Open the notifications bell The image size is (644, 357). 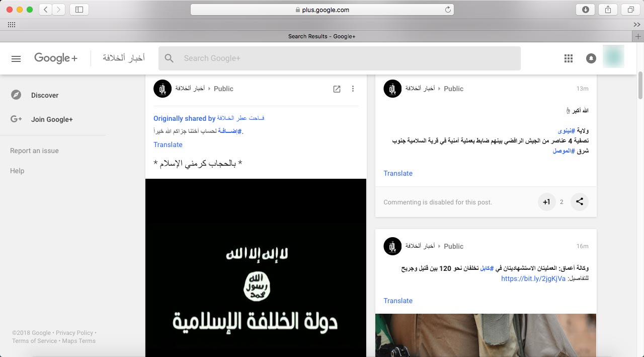(591, 58)
